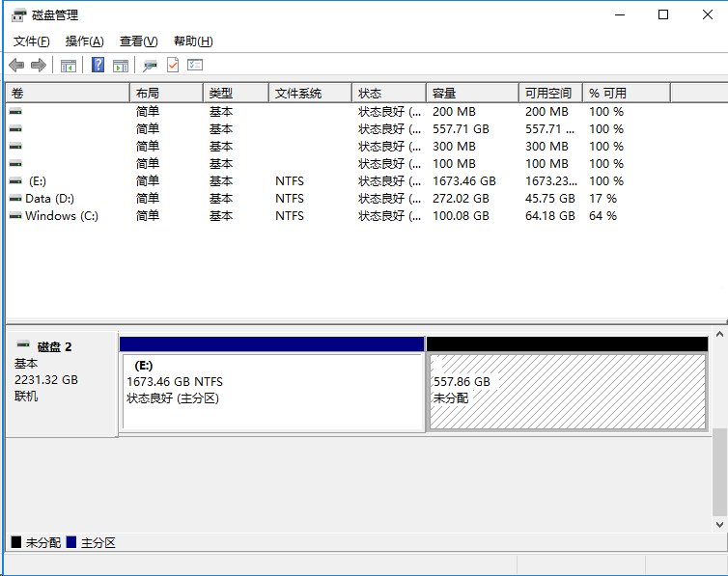Open the 文件(F) menu
The height and width of the screenshot is (576, 728).
(x=32, y=41)
